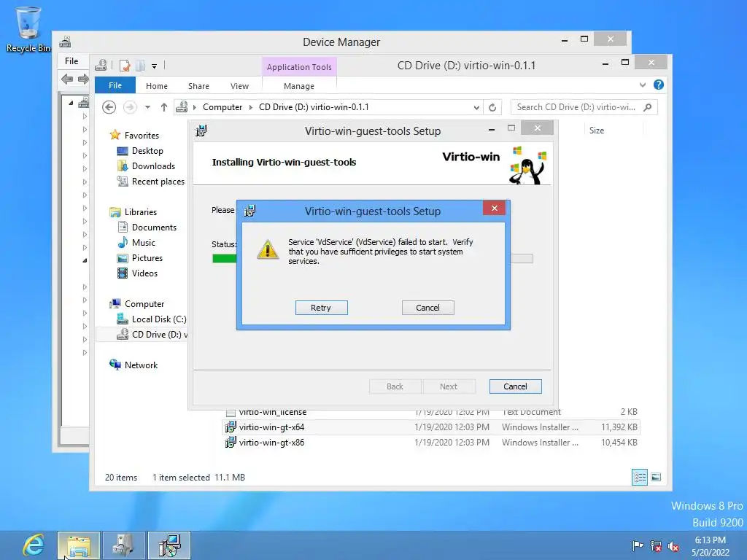
Task: Switch to Device Manager taskbar button
Action: [123, 545]
